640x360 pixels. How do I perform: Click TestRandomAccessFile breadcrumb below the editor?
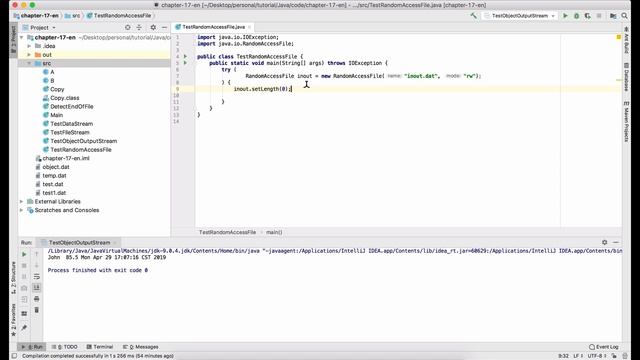click(x=227, y=232)
